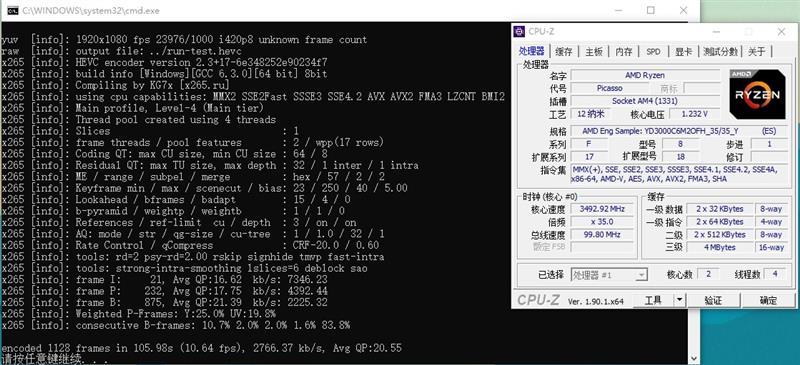Click the 名字 field showing AMD Ryzen
This screenshot has width=800, height=365.
click(x=645, y=75)
